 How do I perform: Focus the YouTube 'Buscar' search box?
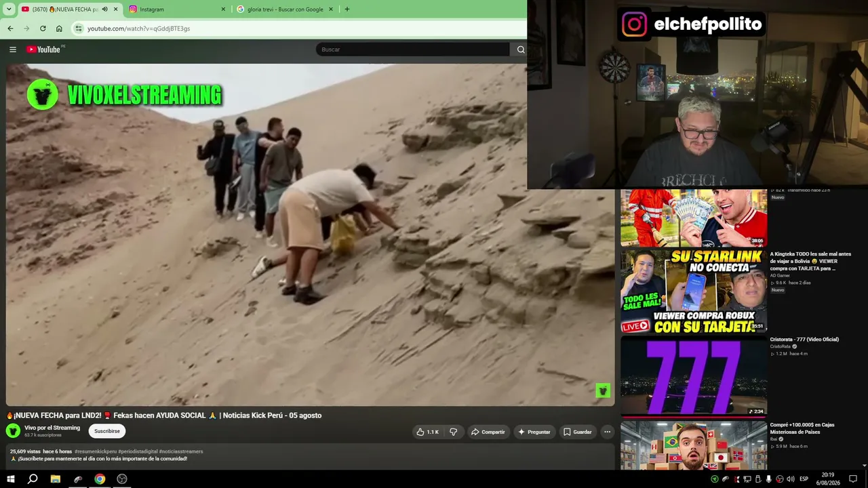tap(412, 49)
